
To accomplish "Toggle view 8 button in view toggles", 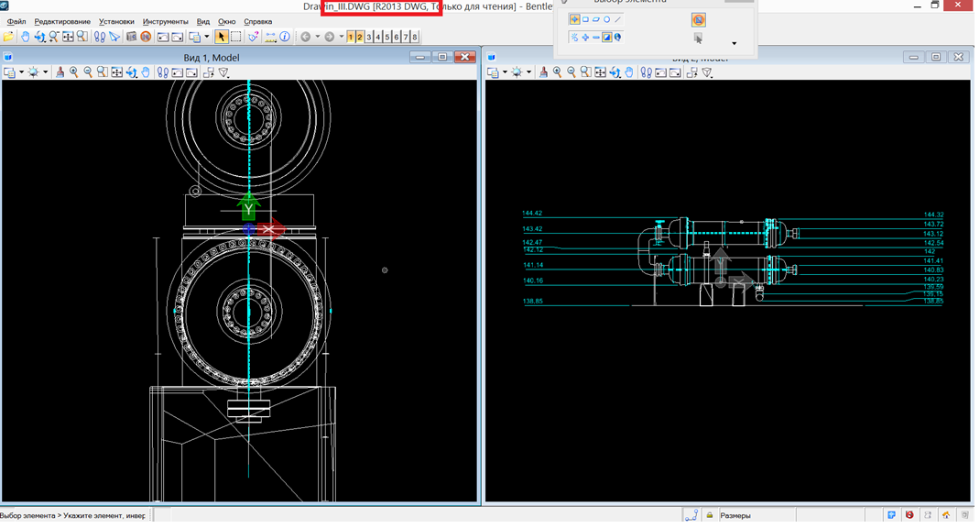I will click(415, 38).
